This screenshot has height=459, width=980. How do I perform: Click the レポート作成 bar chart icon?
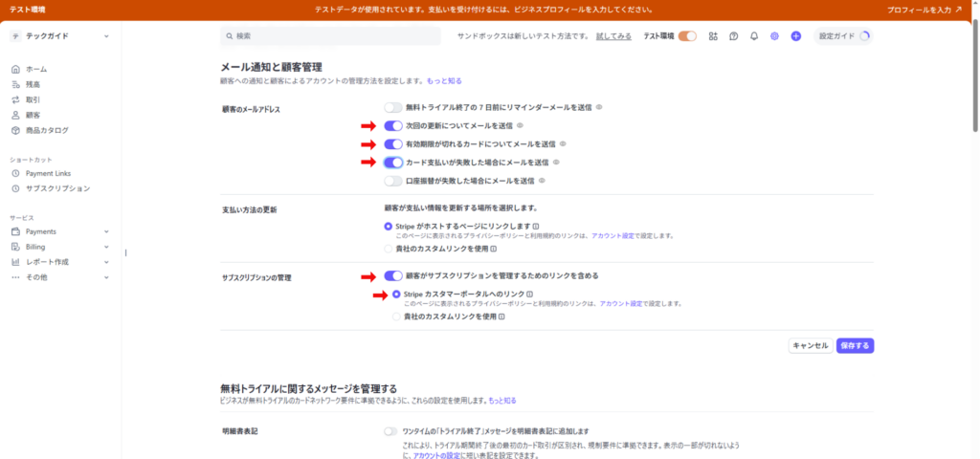(15, 262)
